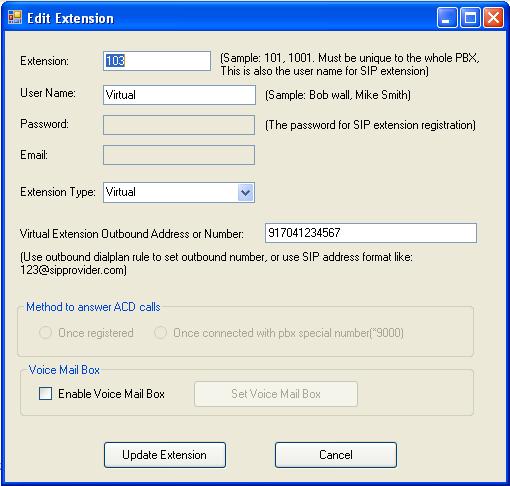Focus the User Name text box
The image size is (510, 486).
coord(179,95)
